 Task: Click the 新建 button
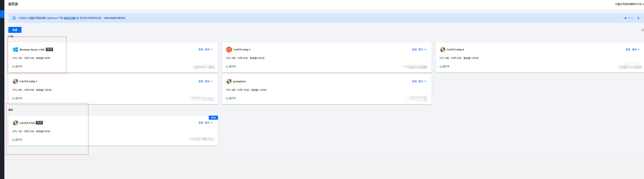(15, 30)
